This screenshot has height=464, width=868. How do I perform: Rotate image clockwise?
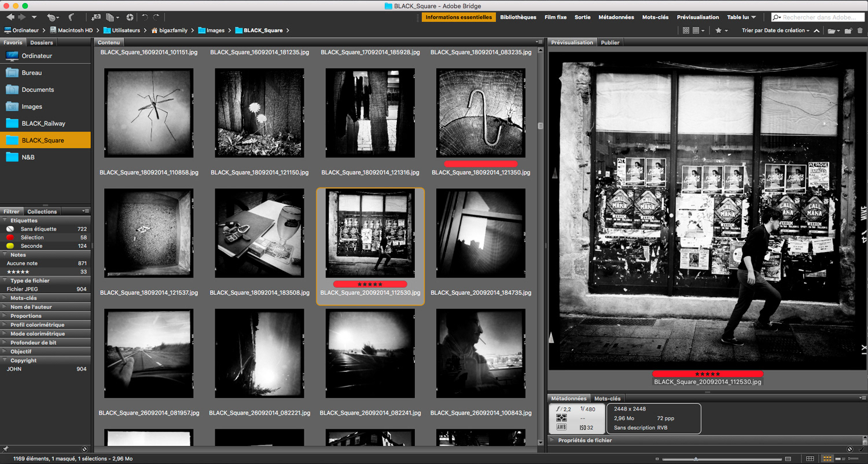pos(157,17)
